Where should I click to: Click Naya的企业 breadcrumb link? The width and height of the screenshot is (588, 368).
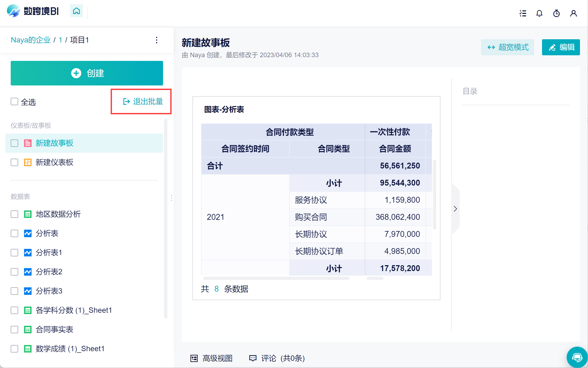[x=31, y=40]
